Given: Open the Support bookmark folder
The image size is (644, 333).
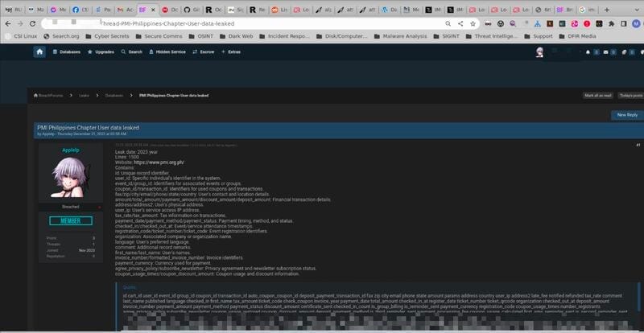Looking at the screenshot, I should click(538, 36).
